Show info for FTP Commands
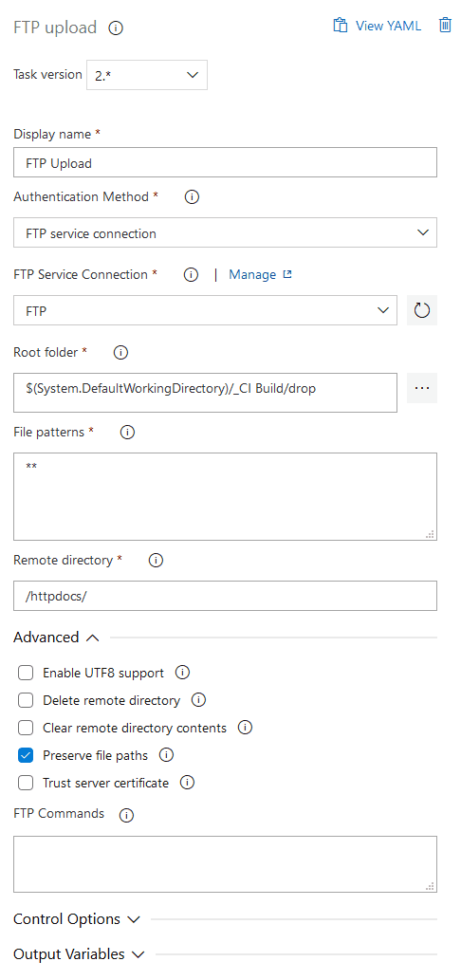Image resolution: width=461 pixels, height=980 pixels. point(126,815)
